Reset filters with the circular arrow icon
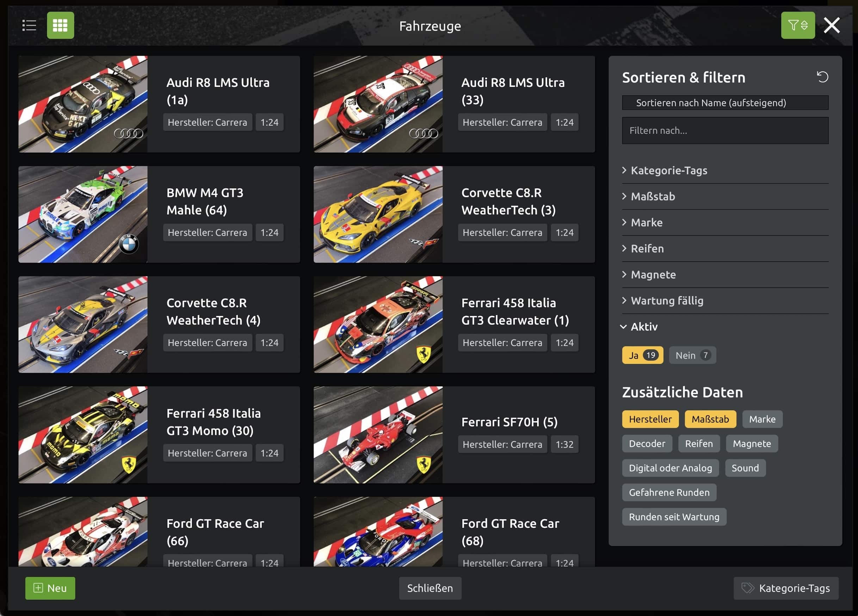This screenshot has height=616, width=858. 822,77
